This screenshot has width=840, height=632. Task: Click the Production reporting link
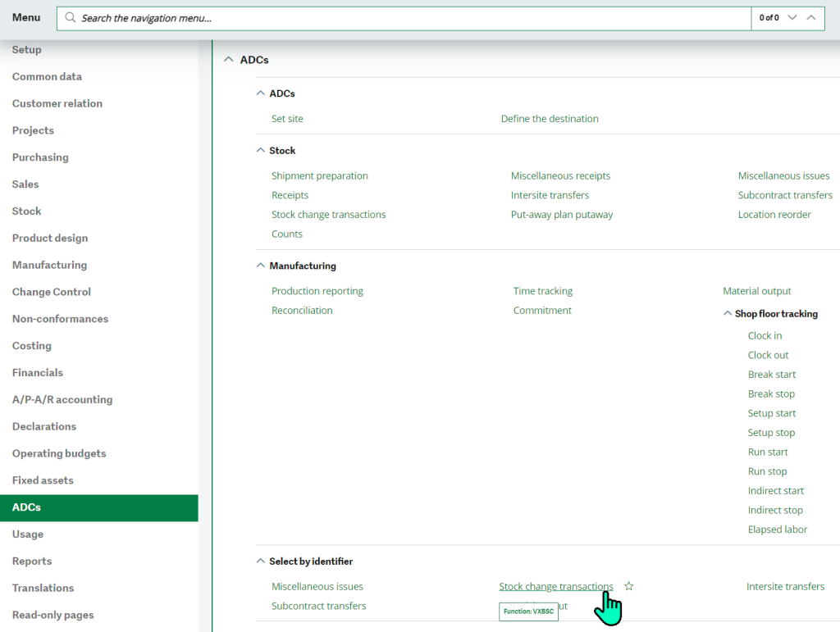[317, 291]
